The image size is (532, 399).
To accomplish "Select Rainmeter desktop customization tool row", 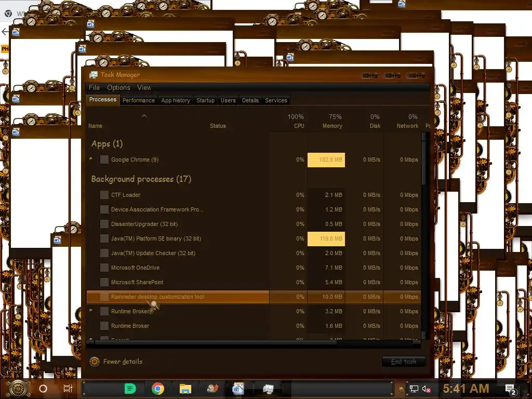I will pyautogui.click(x=254, y=297).
